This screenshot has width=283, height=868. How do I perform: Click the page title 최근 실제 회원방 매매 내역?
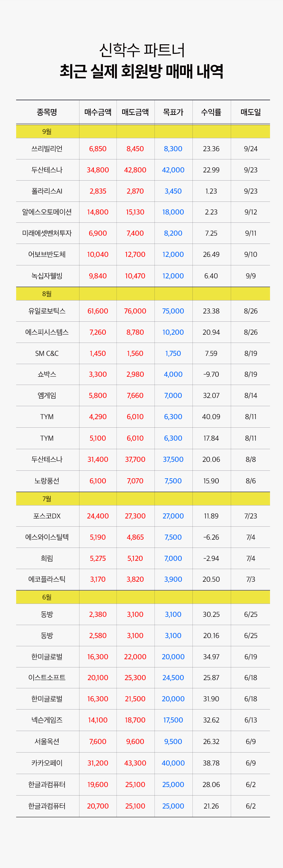pos(141,71)
